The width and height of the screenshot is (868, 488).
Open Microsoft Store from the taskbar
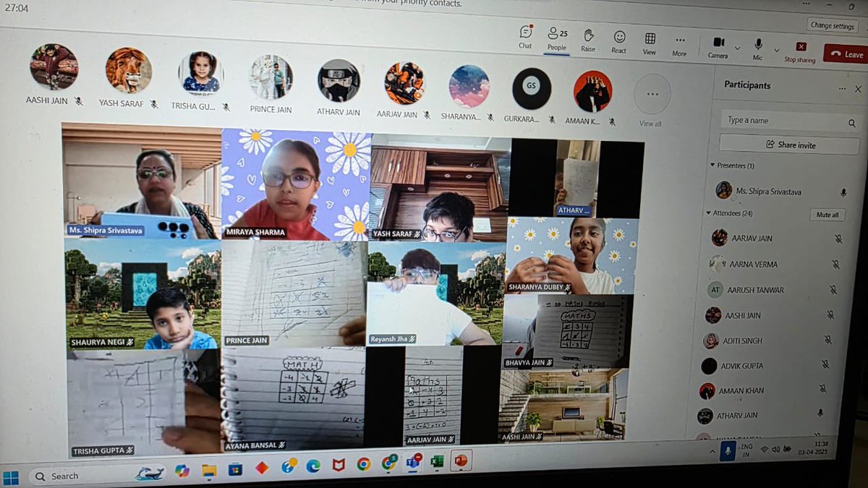click(235, 469)
